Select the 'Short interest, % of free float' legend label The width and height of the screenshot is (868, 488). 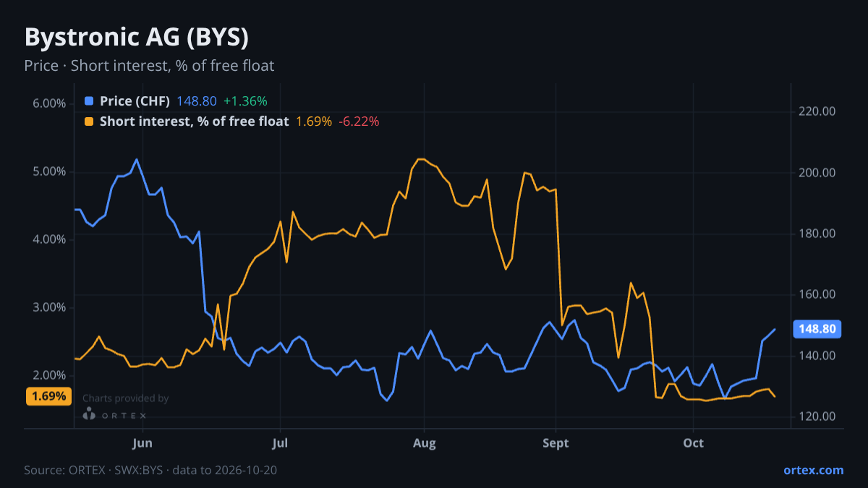[194, 121]
